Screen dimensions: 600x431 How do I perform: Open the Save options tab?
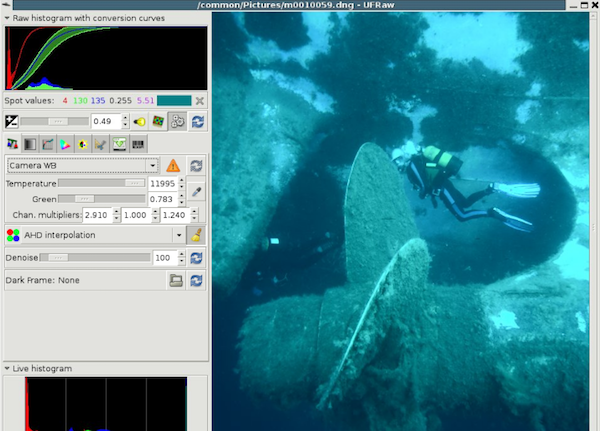click(x=119, y=144)
